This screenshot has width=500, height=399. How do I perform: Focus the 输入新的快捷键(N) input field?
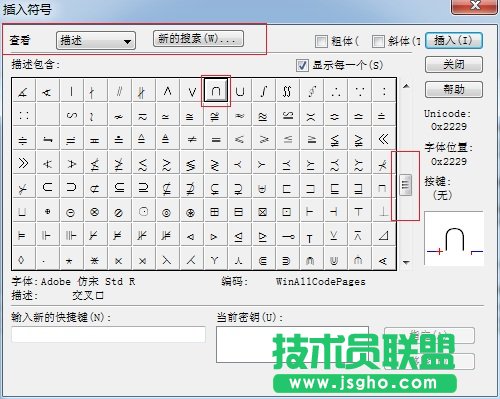coord(108,334)
